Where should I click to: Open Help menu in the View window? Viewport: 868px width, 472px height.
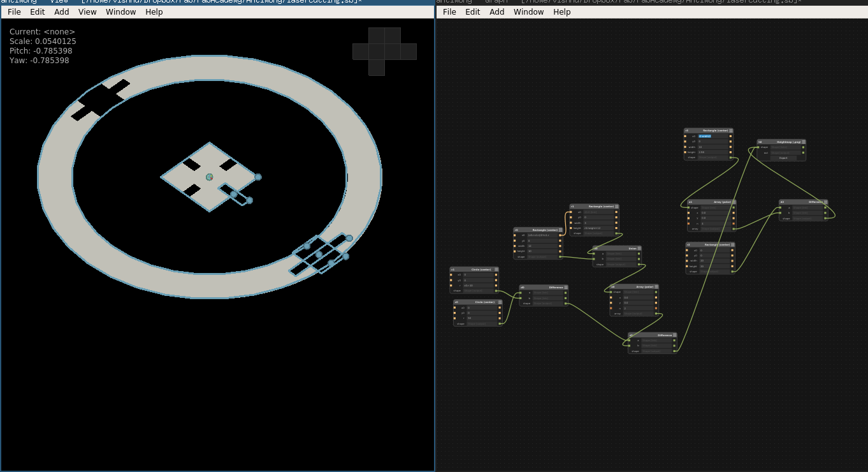154,12
